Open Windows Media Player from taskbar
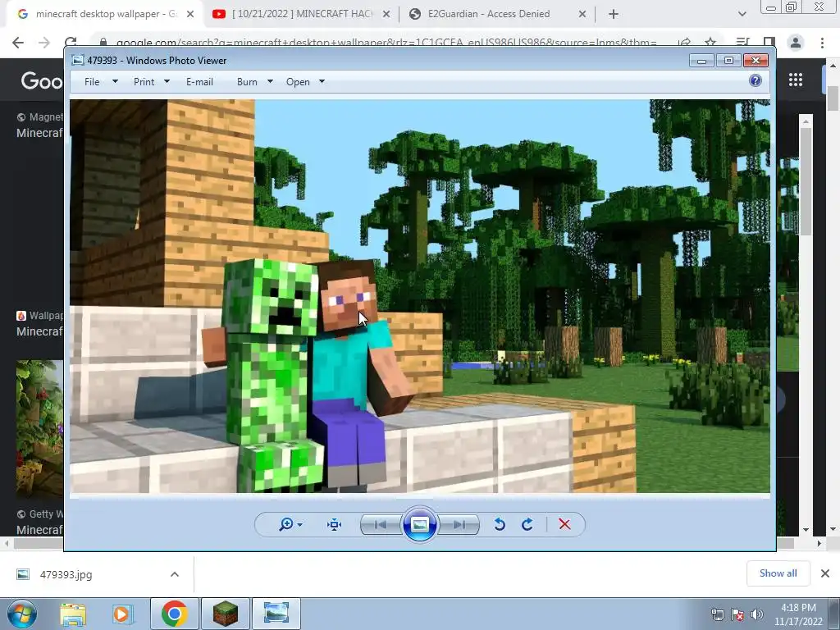 121,614
